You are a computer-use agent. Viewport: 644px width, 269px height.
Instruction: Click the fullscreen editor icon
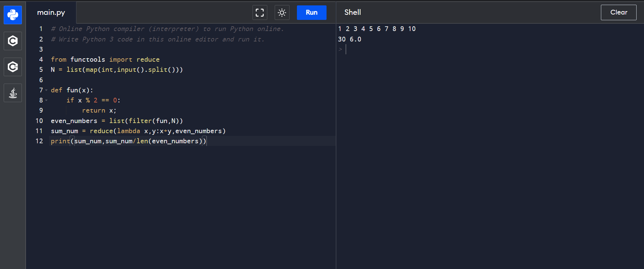[260, 13]
